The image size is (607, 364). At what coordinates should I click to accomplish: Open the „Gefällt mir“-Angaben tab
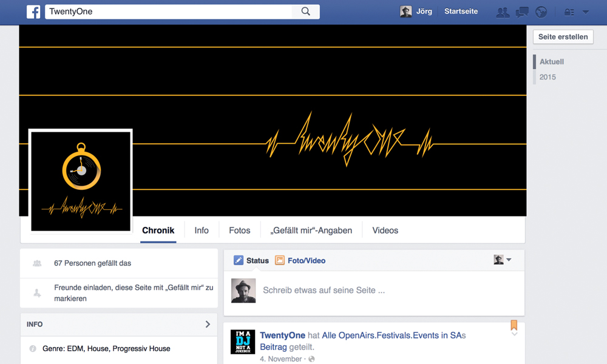(311, 231)
